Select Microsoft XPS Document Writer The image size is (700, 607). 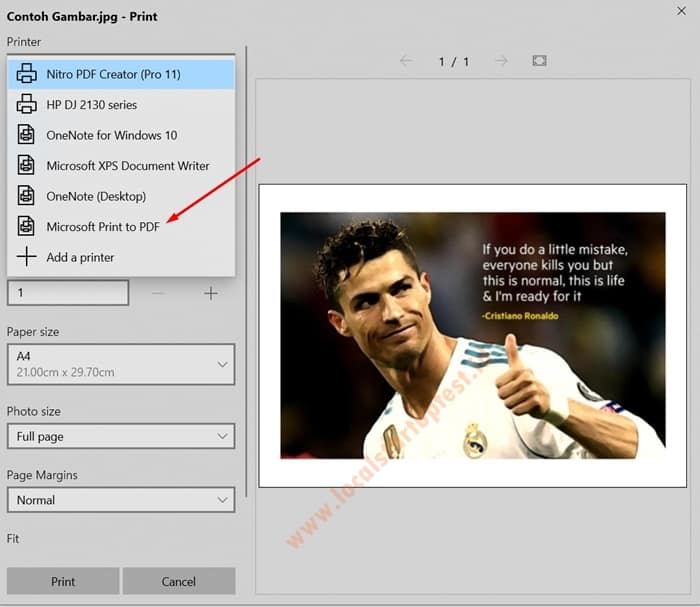(121, 166)
